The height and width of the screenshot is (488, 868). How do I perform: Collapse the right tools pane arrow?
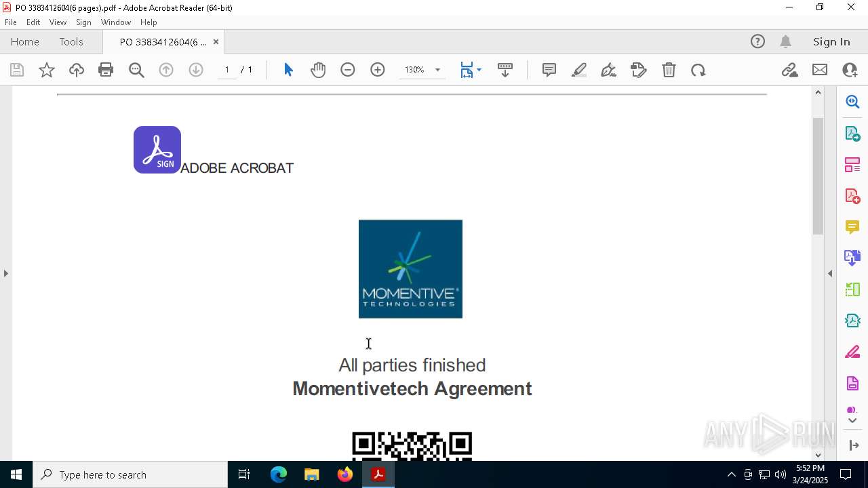[830, 273]
